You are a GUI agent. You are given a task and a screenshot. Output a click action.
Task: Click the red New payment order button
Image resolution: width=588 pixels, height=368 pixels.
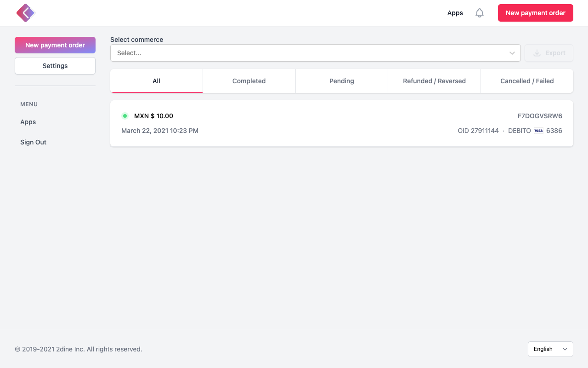pyautogui.click(x=535, y=13)
